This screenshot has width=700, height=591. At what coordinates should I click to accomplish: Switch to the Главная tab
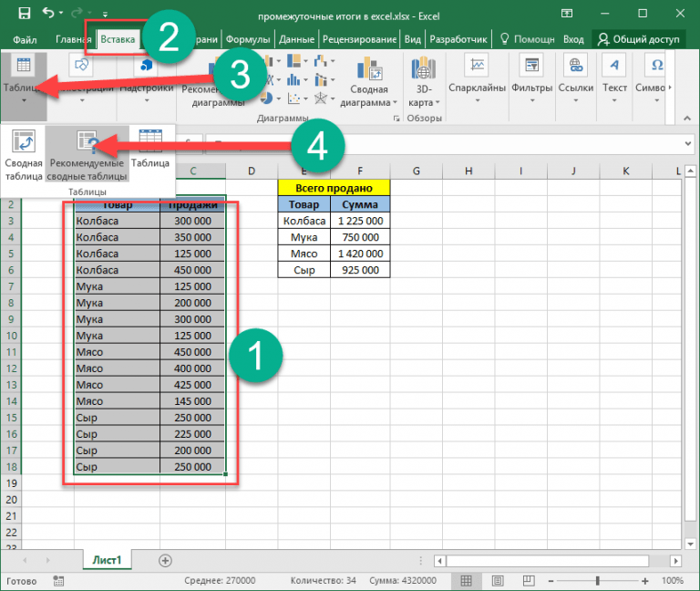click(x=73, y=39)
